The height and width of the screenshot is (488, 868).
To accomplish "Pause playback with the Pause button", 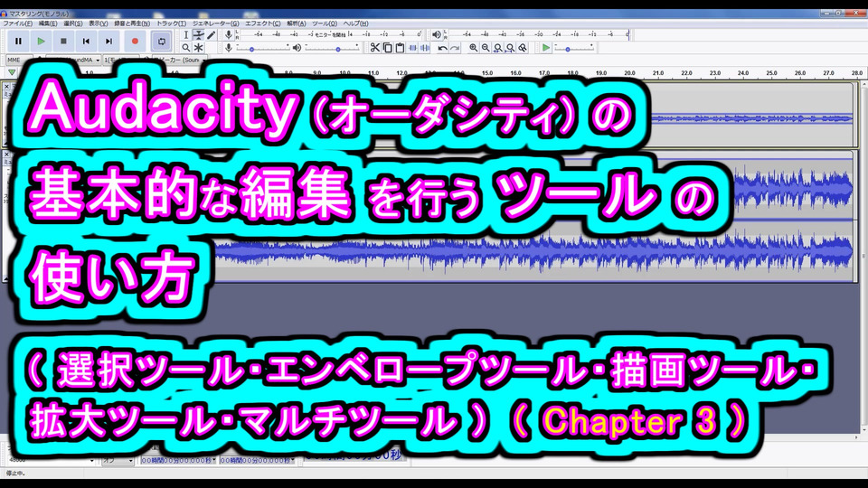I will (18, 41).
